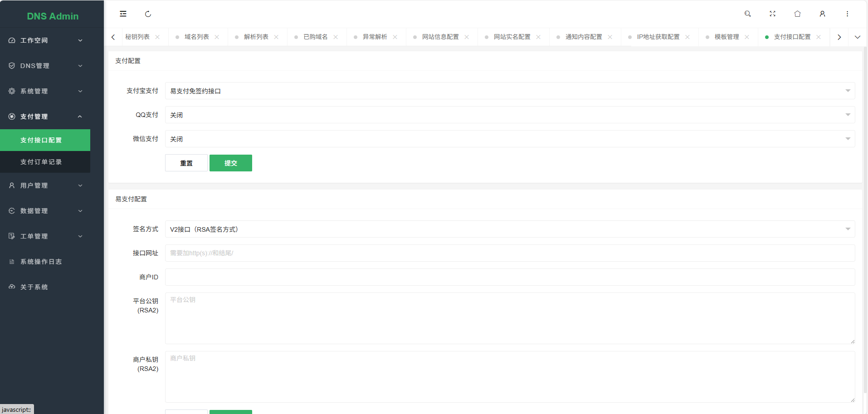Click the 重置 button in 支付配置
Viewport: 868px width, 414px height.
click(186, 163)
